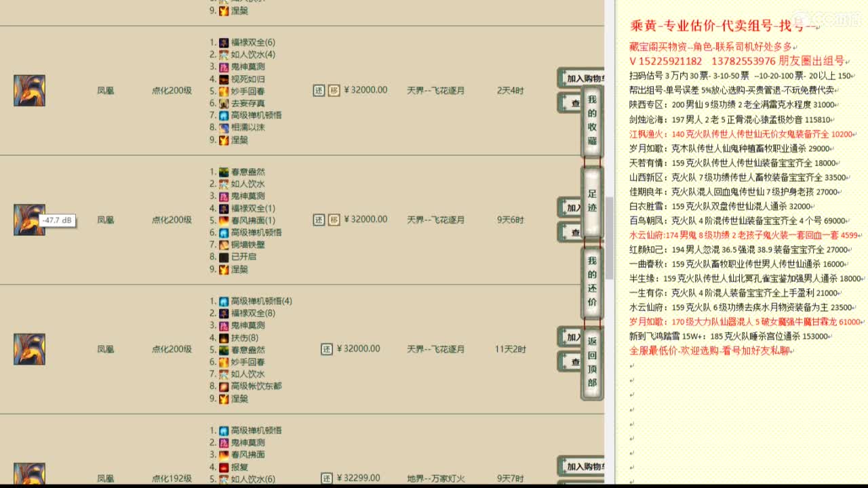
Task: Click the red 江枫渔火 listing line
Action: tap(743, 134)
